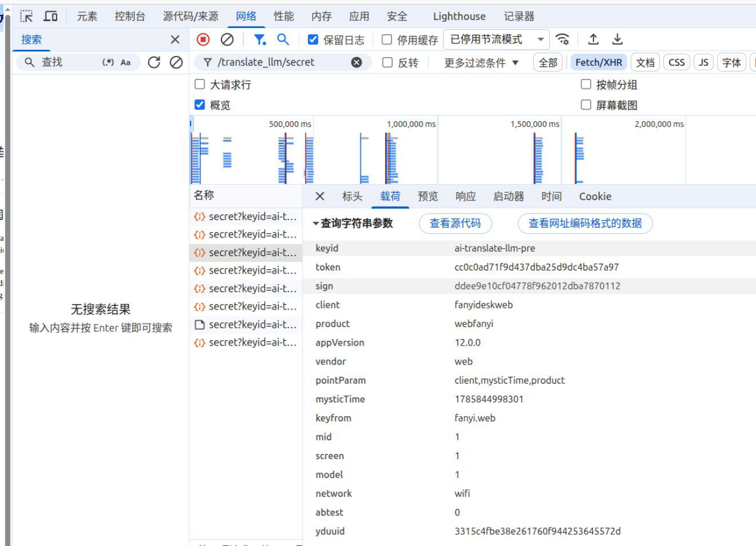Open the 性能 panel tab
Screen dimensions: 756x546
[284, 17]
